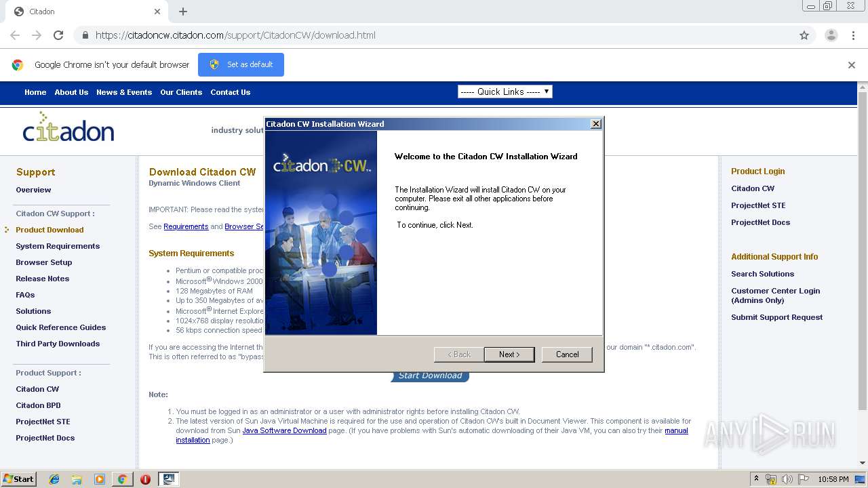
Task: Select the Citadon browser tab
Action: pos(85,12)
